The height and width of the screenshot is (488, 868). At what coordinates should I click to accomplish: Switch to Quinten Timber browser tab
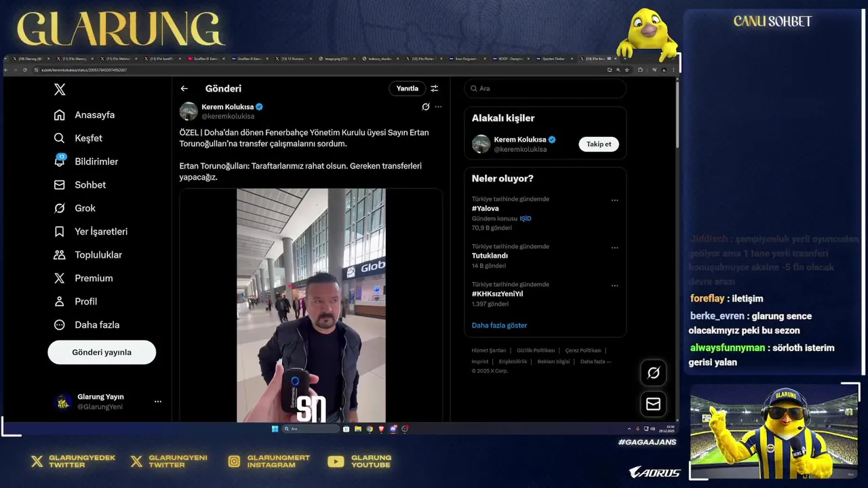coord(555,59)
